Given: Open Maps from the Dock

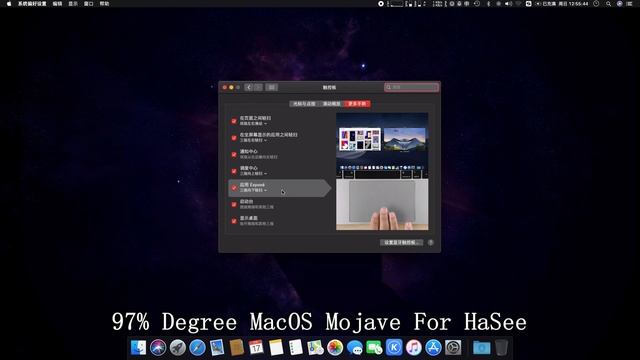Looking at the screenshot, I should (315, 348).
